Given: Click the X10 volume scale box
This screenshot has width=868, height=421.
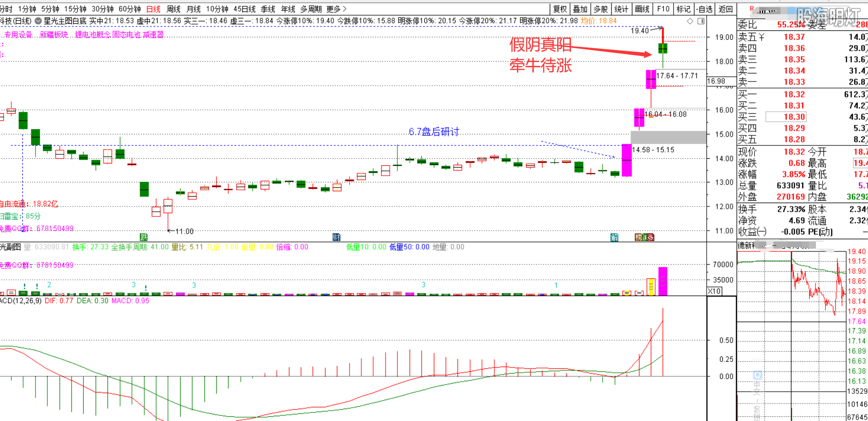Looking at the screenshot, I should pyautogui.click(x=715, y=291).
